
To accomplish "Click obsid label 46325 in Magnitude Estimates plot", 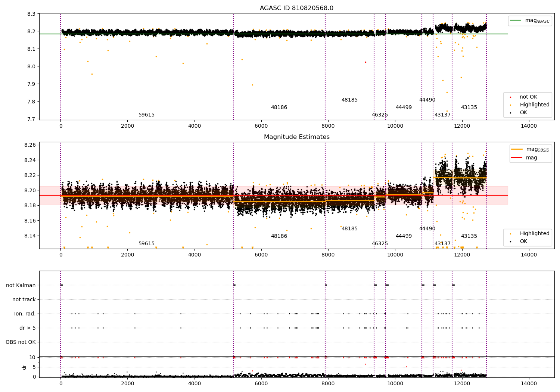I will 380,243.
